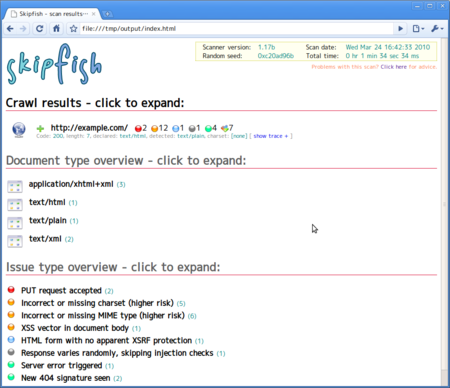This screenshot has width=450, height=388.
Task: Click the blue low-risk count icon
Action: (x=176, y=128)
